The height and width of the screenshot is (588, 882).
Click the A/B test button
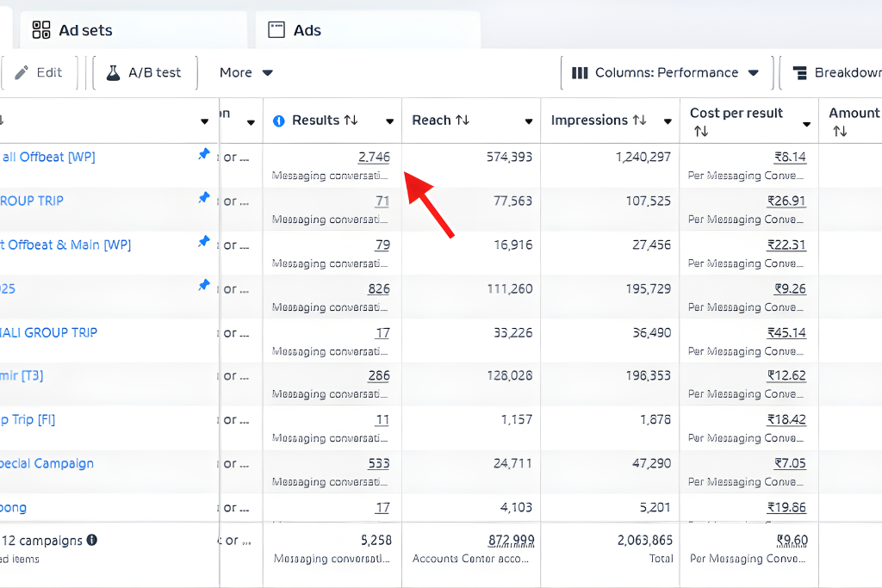coord(144,73)
